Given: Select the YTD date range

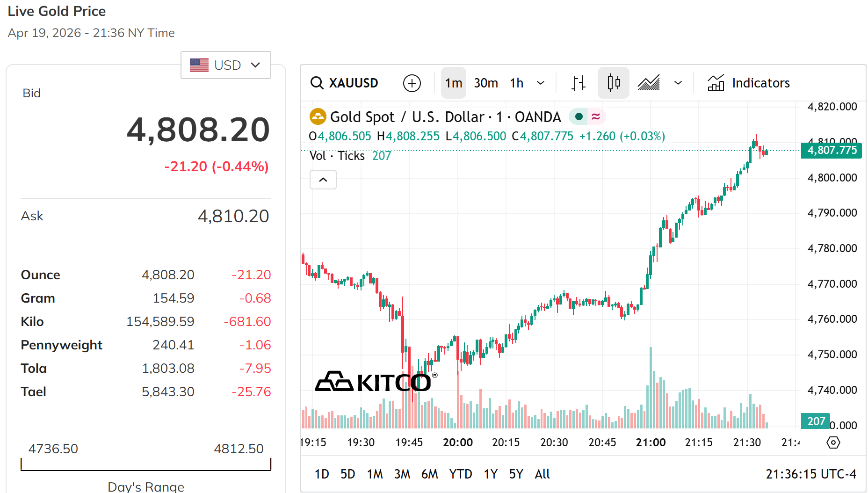Looking at the screenshot, I should (x=460, y=474).
